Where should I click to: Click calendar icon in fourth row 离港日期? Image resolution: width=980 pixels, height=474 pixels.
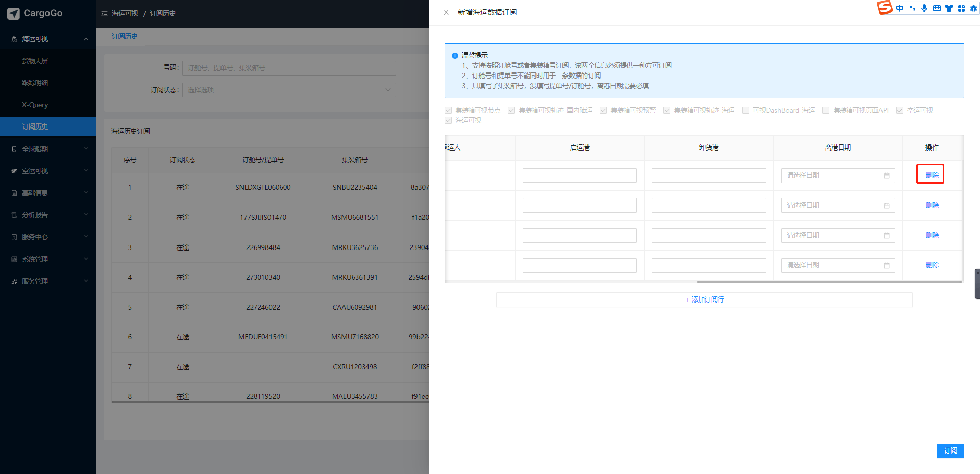coord(887,265)
